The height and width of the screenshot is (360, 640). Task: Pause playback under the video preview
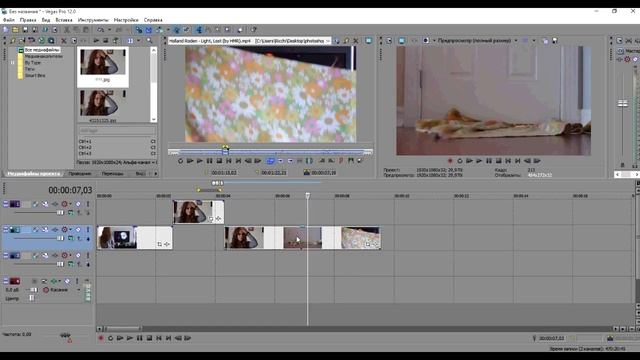pos(489,161)
